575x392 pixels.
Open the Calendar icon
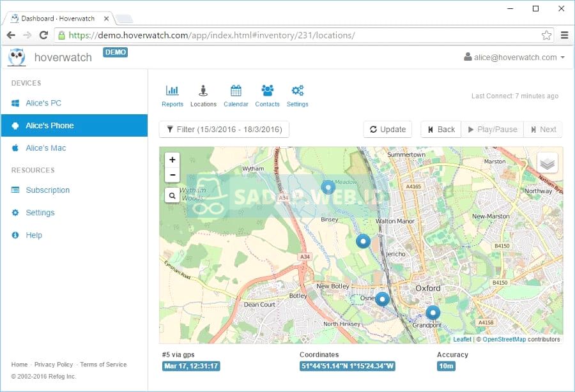point(236,96)
